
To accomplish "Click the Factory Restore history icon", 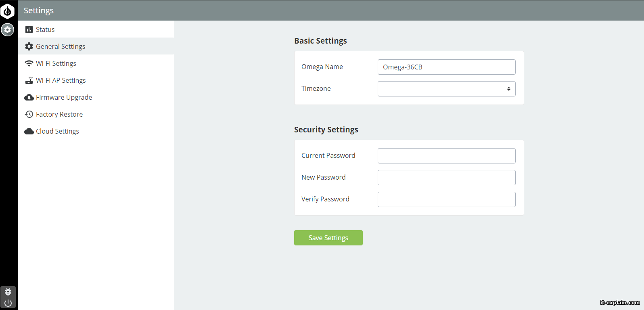I will [x=29, y=114].
